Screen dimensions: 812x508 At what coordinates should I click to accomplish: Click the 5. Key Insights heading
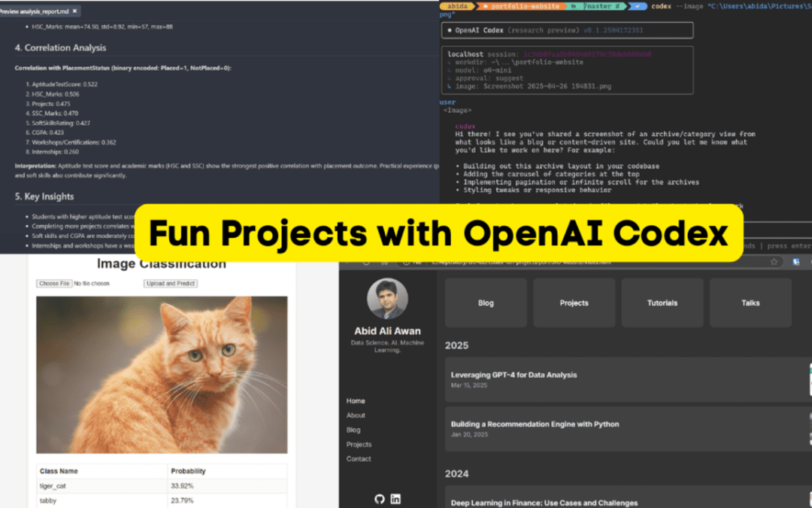click(44, 196)
